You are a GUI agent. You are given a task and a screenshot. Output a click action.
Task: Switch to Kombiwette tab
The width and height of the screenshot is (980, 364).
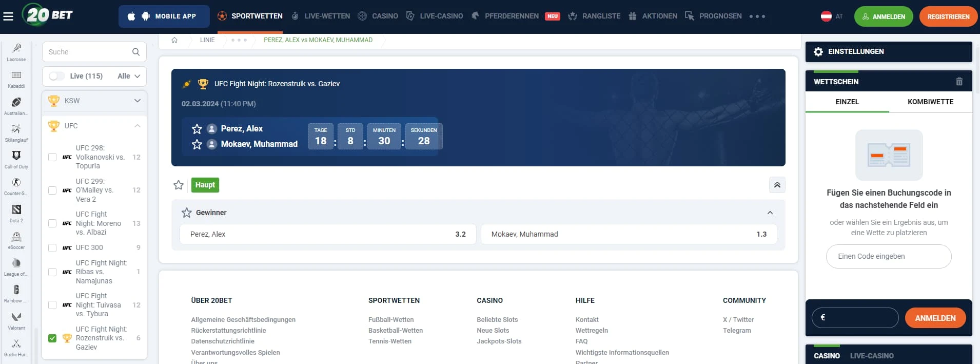pyautogui.click(x=930, y=102)
